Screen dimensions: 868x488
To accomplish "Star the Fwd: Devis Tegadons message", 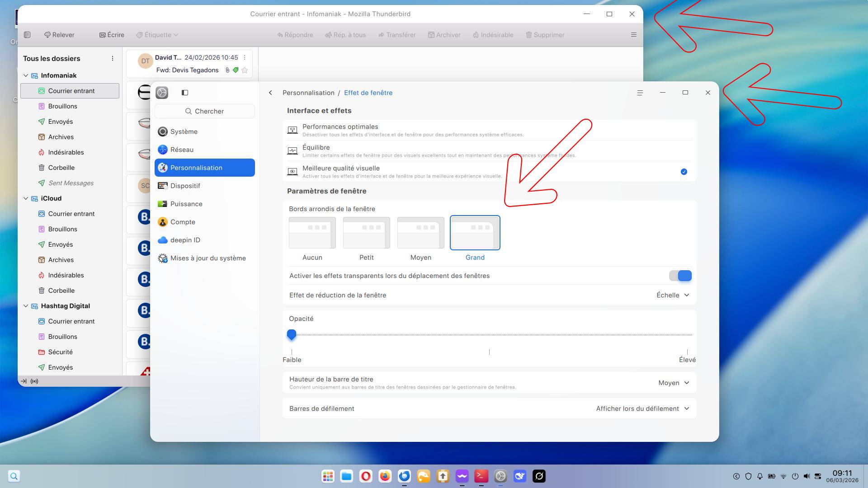I will pos(245,70).
